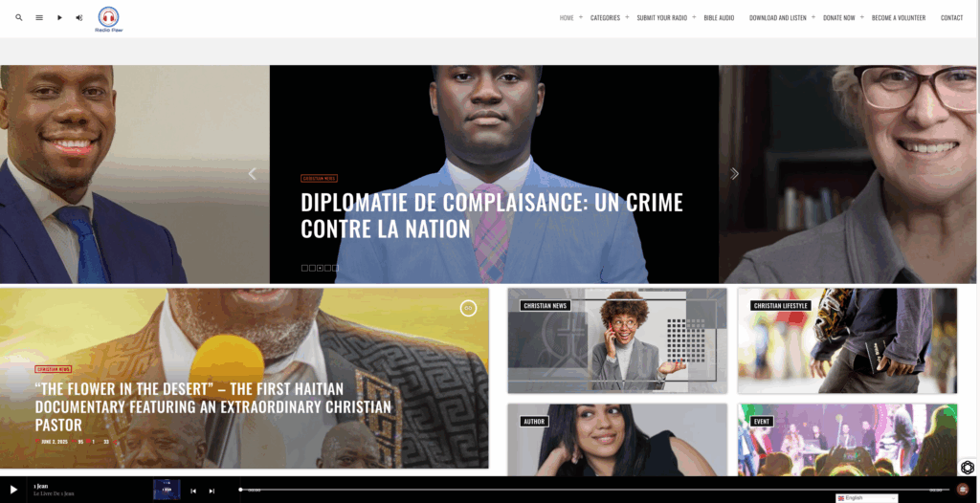Expand the Categories menu plus sign

tap(627, 17)
